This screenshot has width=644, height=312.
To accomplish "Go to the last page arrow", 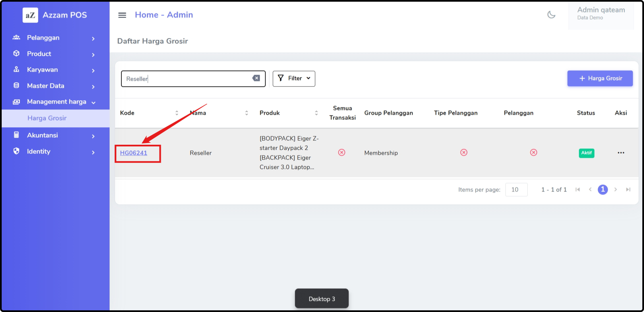I will 628,189.
